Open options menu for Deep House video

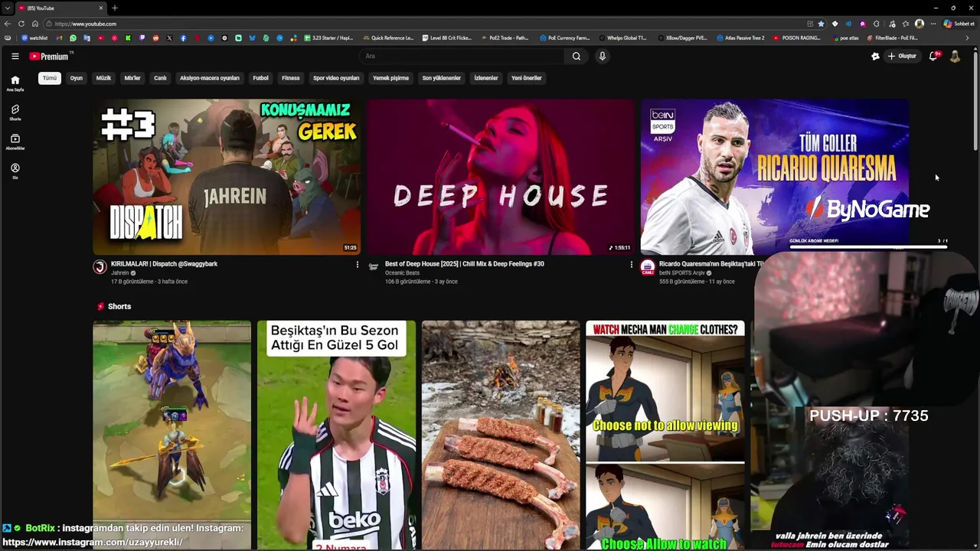click(x=631, y=265)
